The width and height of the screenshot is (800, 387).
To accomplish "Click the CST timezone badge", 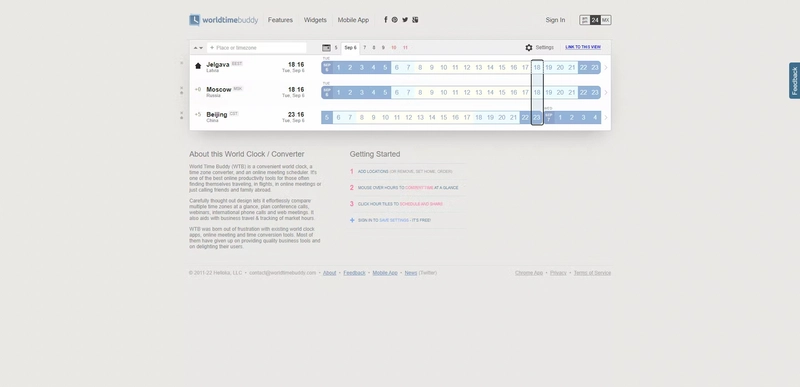I will pos(234,113).
